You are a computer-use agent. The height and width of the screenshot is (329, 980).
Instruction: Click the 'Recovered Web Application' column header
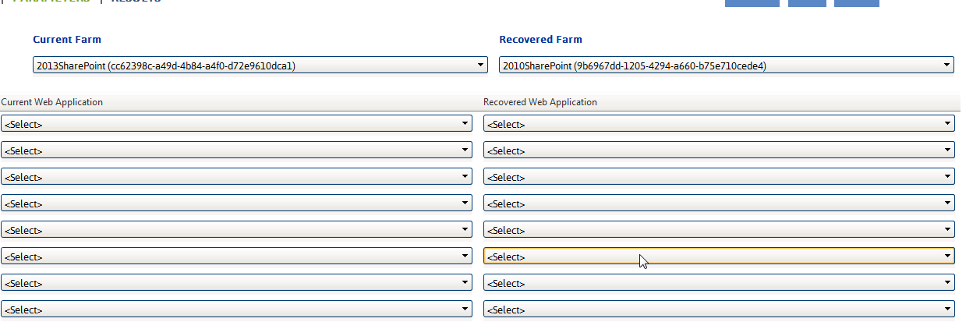coord(540,102)
